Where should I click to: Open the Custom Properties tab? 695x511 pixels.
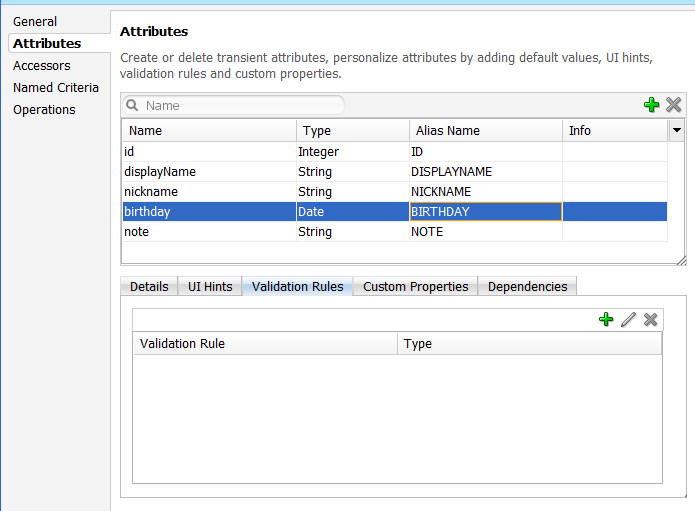point(416,286)
